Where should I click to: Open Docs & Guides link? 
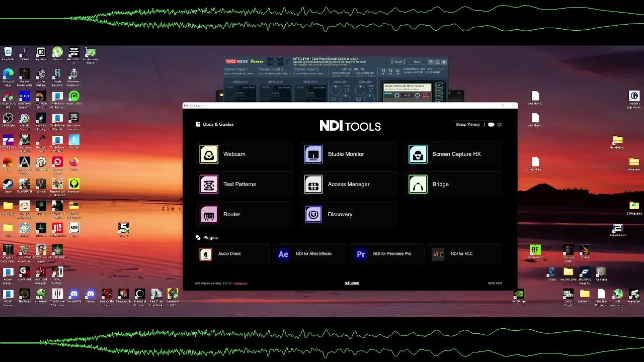[x=215, y=124]
